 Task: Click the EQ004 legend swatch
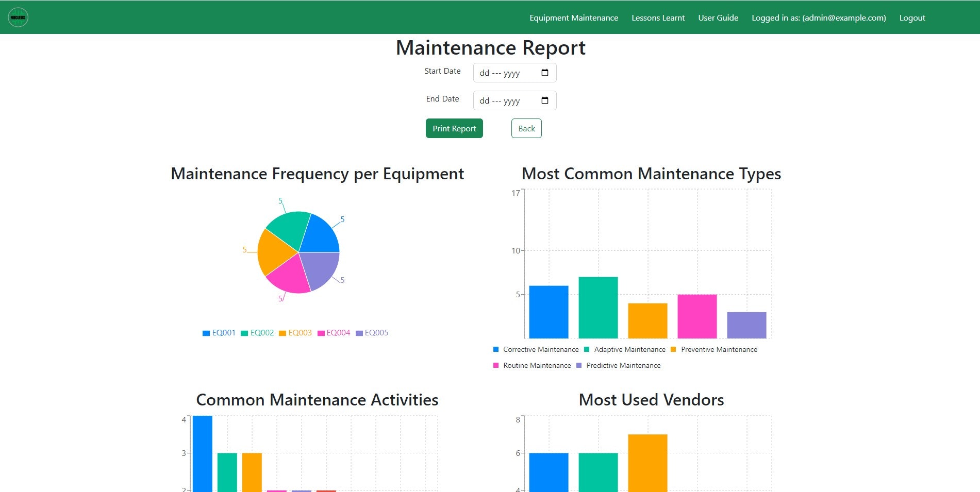point(321,333)
